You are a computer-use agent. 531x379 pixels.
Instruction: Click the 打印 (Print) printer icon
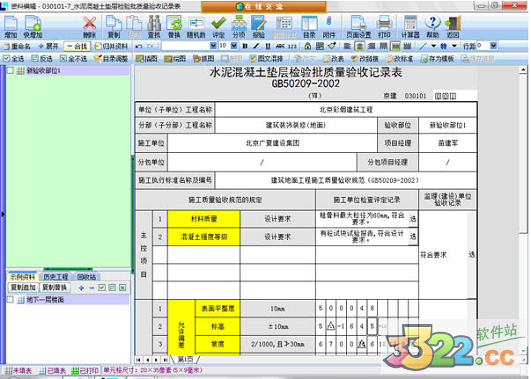[x=384, y=27]
